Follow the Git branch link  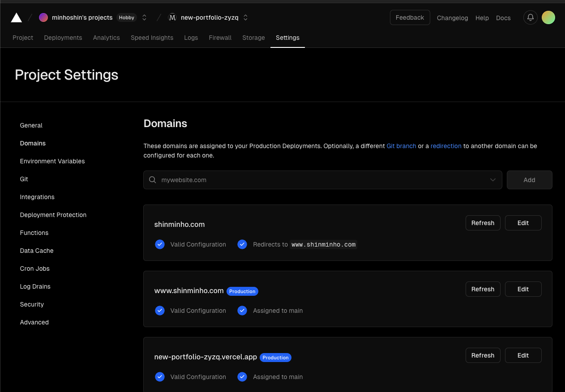402,146
